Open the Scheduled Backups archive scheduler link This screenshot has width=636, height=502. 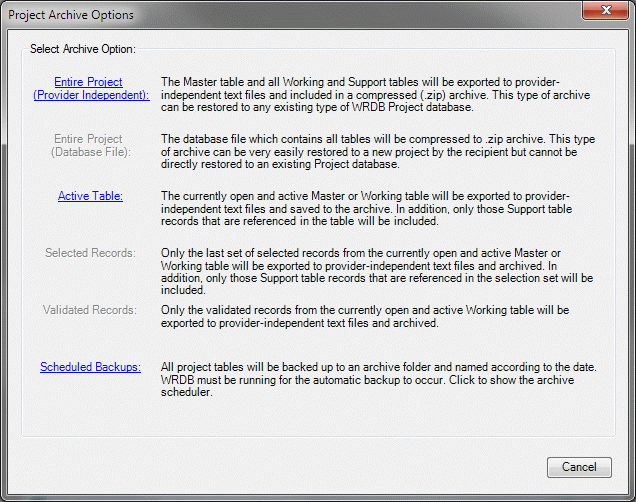[x=90, y=367]
